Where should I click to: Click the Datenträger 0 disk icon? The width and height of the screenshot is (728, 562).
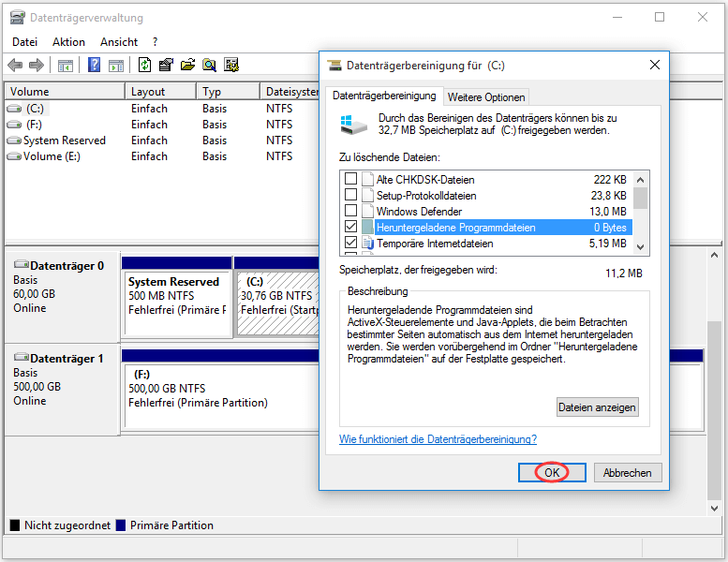tap(22, 264)
